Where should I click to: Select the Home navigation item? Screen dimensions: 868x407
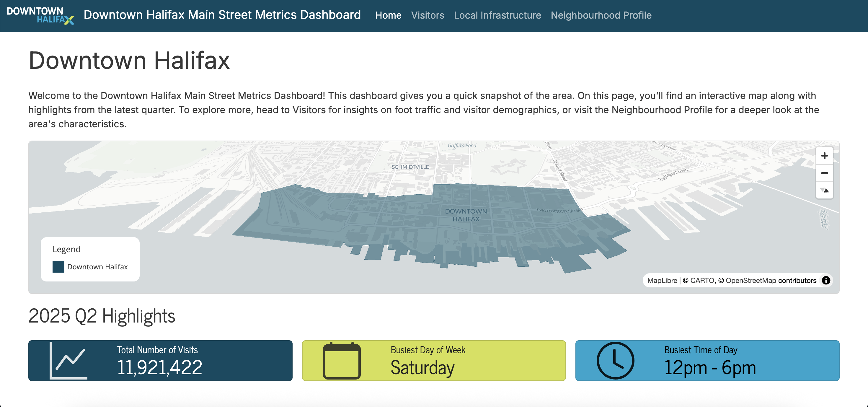(388, 15)
